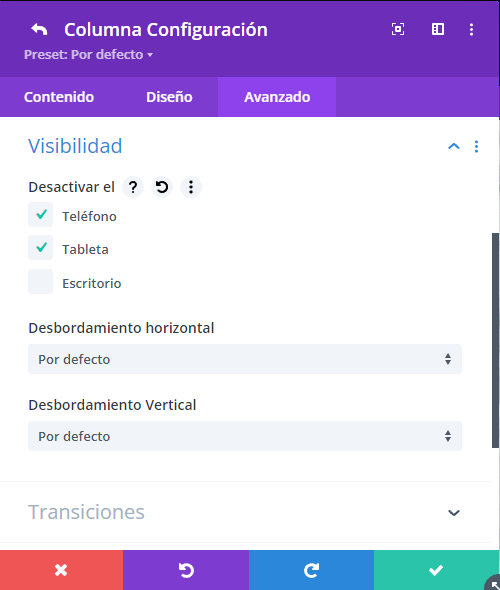
Task: Click the green save checkmark button
Action: pyautogui.click(x=436, y=570)
